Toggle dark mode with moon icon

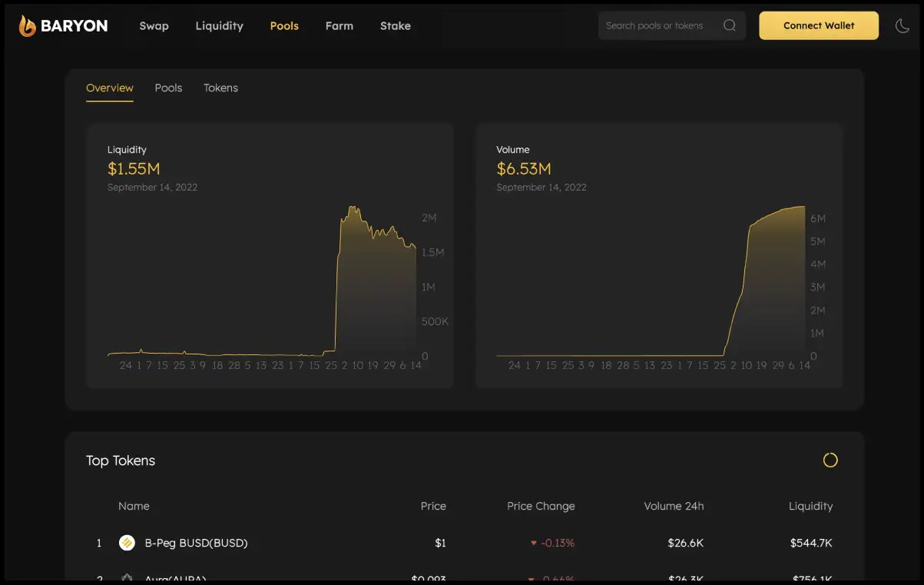pos(902,25)
